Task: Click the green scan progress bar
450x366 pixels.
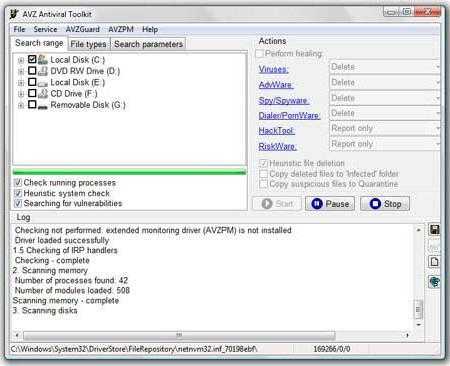Action: (129, 172)
